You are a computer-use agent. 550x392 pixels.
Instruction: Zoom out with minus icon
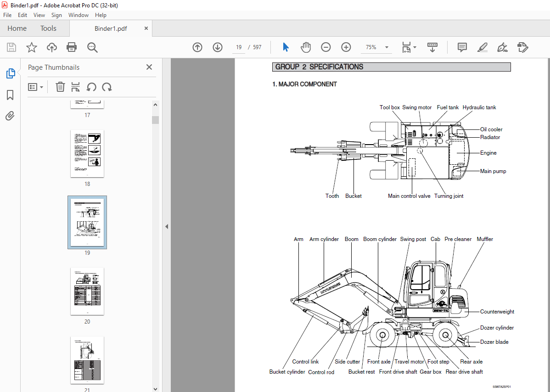tap(326, 47)
